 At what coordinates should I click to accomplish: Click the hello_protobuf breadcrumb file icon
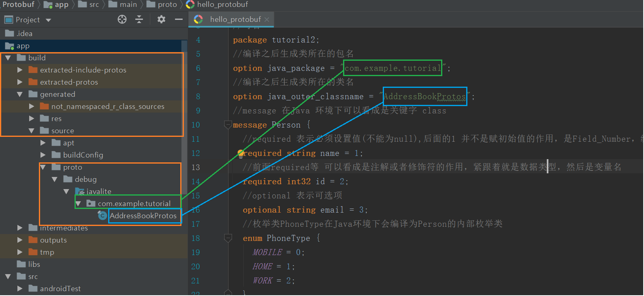(190, 5)
